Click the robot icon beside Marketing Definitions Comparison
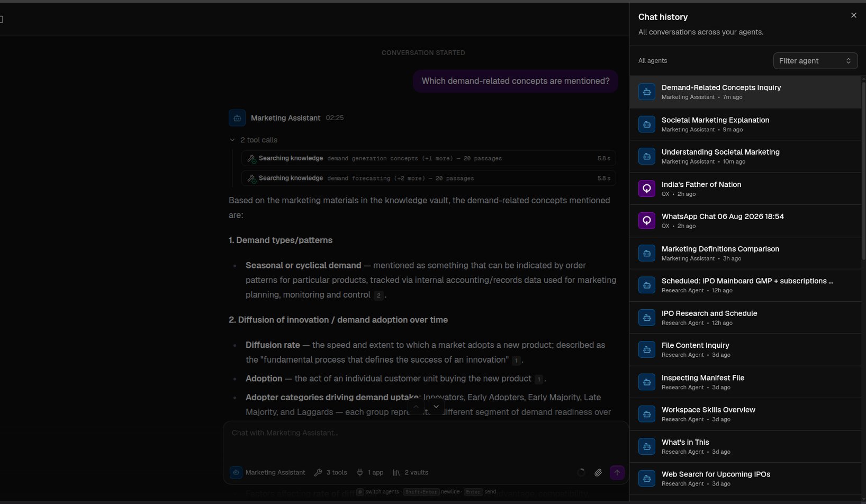This screenshot has width=866, height=504. pos(647,253)
